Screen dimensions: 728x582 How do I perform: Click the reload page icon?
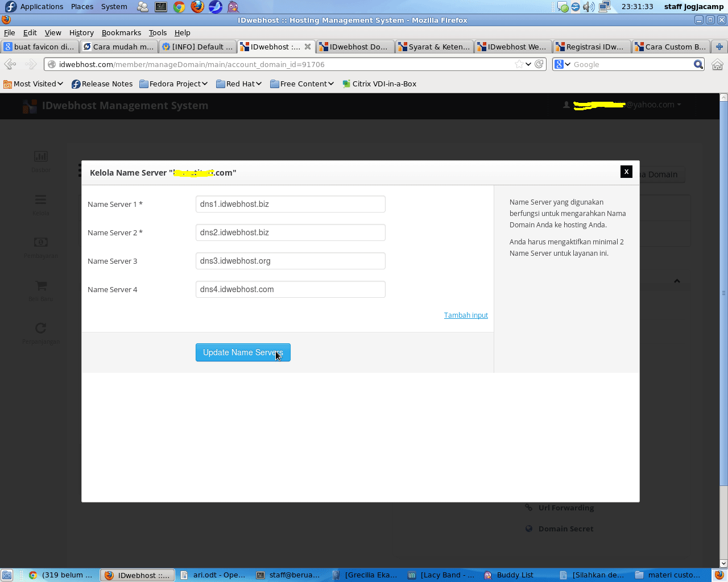click(539, 64)
